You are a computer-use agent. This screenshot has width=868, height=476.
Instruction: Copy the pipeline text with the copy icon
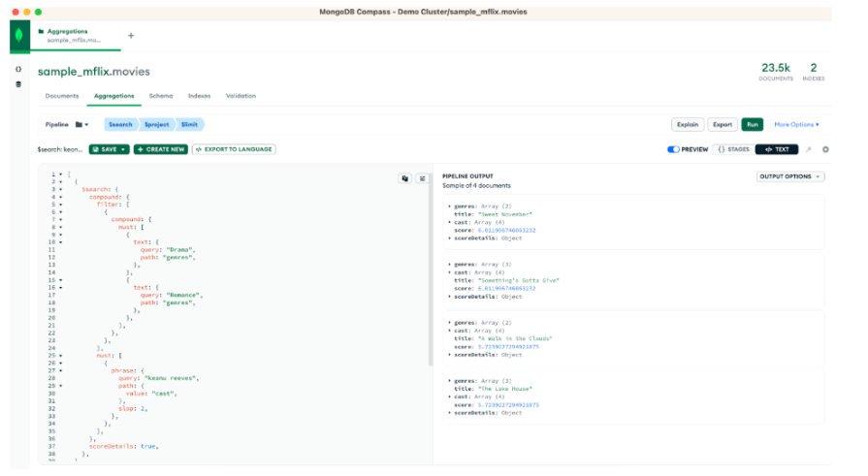tap(405, 178)
